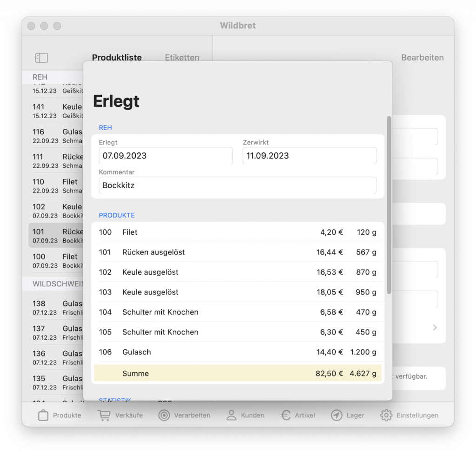Edit the Kommentar field containing Bockkitz
This screenshot has width=476, height=454.
coord(237,185)
